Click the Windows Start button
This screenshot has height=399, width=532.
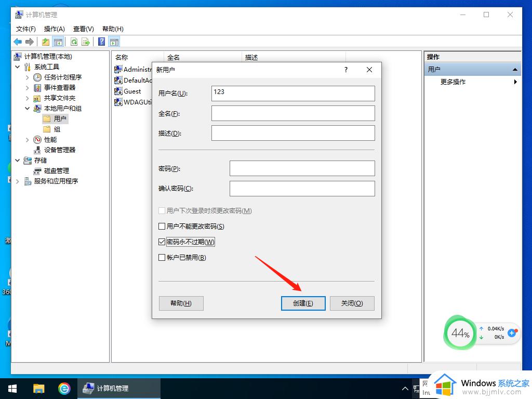click(x=12, y=389)
